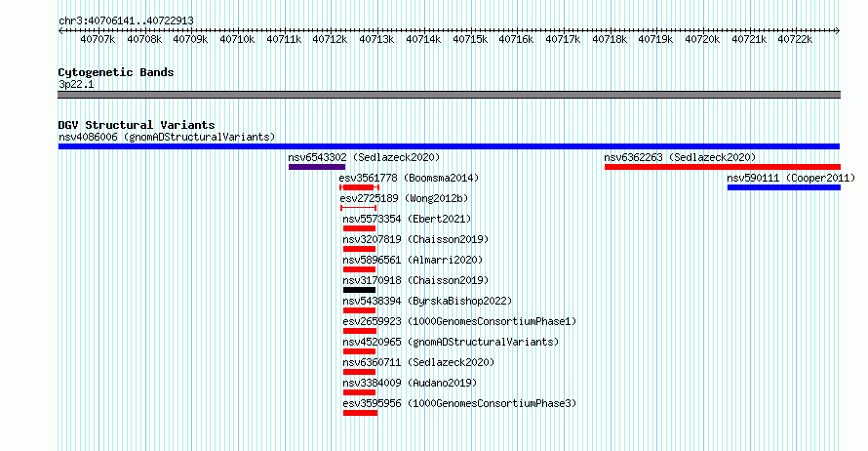The image size is (868, 451).
Task: Click the red bar under nsv4520965
Action: tap(359, 351)
